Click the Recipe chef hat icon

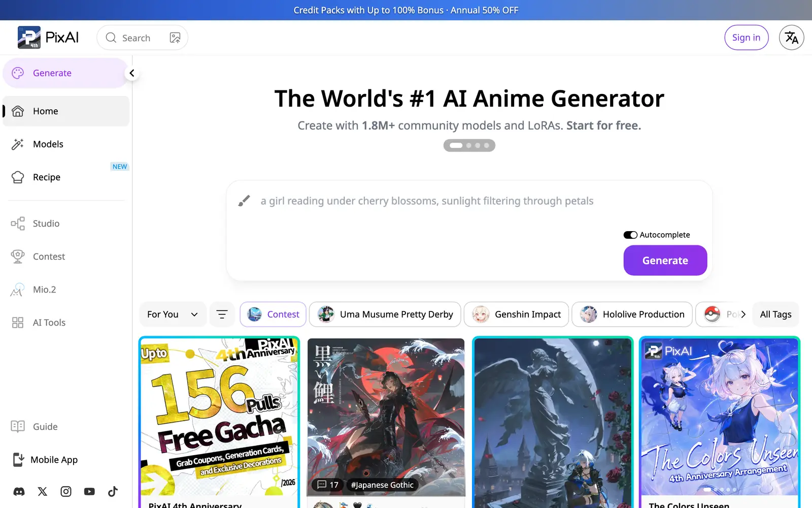pos(18,177)
